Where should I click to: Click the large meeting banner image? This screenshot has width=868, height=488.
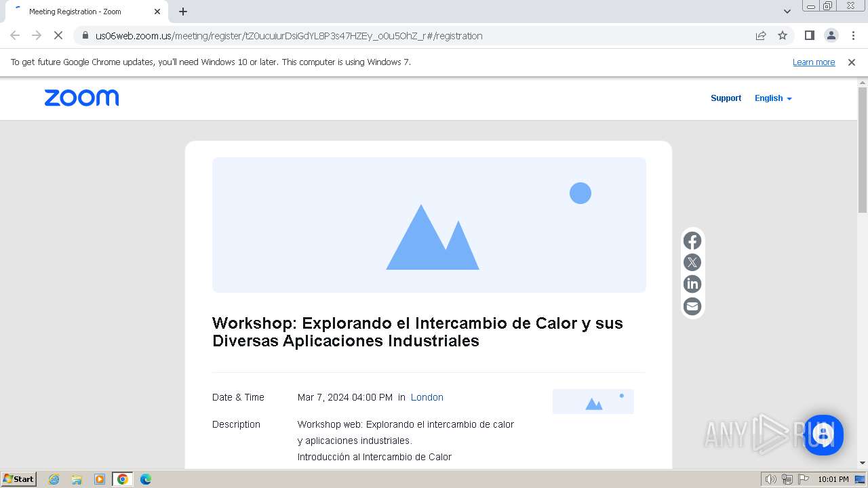429,225
